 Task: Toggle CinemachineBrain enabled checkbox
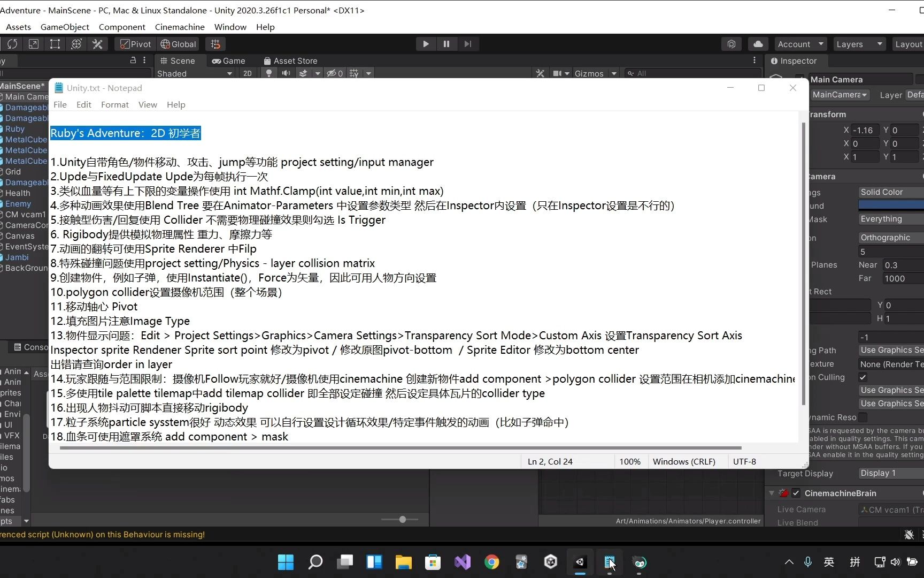[x=796, y=493]
